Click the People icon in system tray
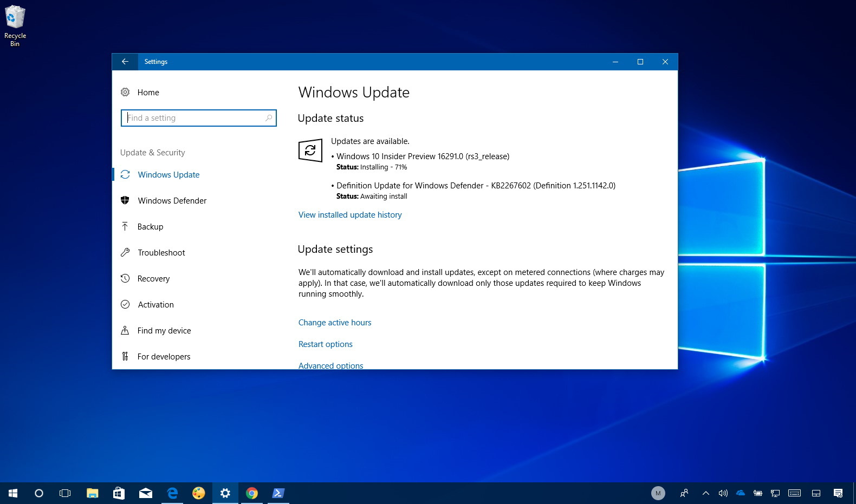The image size is (856, 504). pyautogui.click(x=684, y=493)
